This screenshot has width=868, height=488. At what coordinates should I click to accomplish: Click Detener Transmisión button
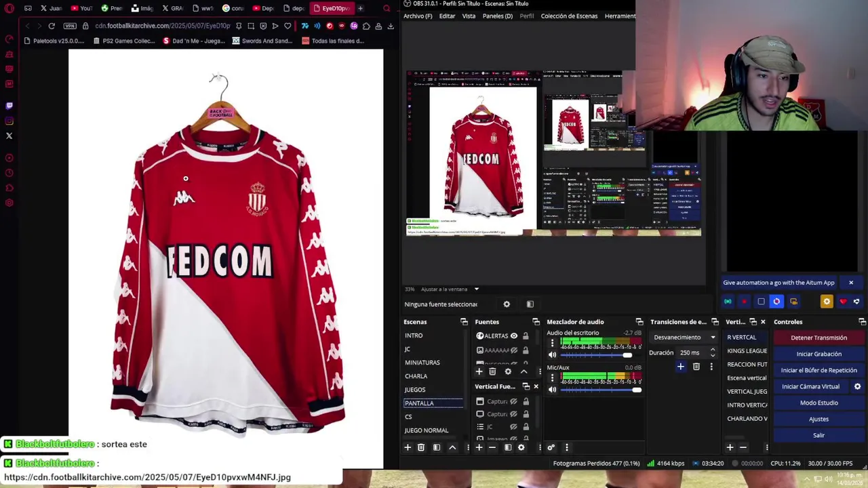[818, 338]
